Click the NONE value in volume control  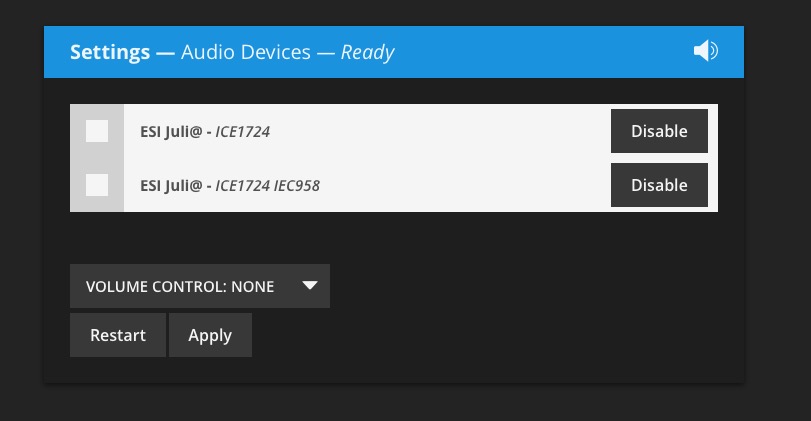click(252, 287)
